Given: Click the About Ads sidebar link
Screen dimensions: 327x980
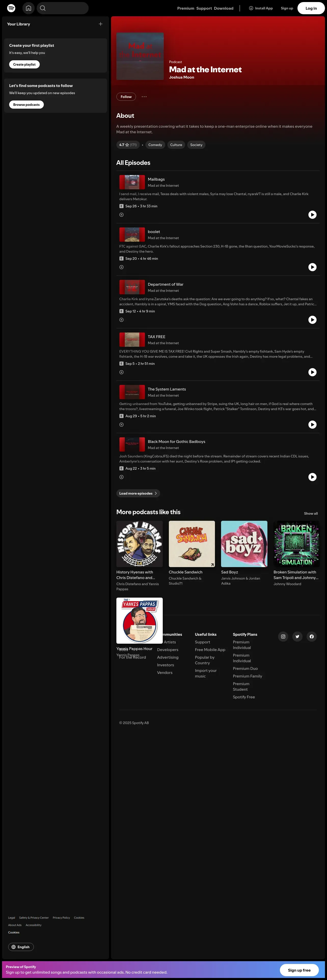Looking at the screenshot, I should point(15,925).
